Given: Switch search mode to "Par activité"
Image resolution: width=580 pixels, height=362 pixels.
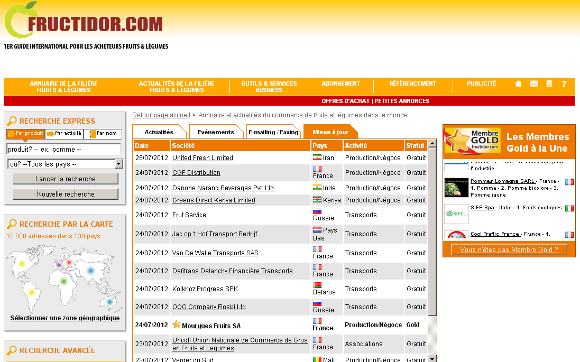Looking at the screenshot, I should coord(64,133).
